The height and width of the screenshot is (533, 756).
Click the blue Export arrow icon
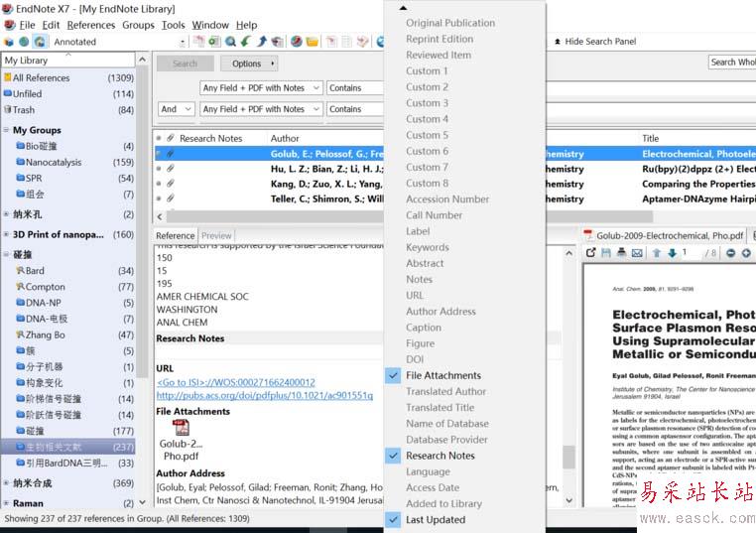click(262, 42)
